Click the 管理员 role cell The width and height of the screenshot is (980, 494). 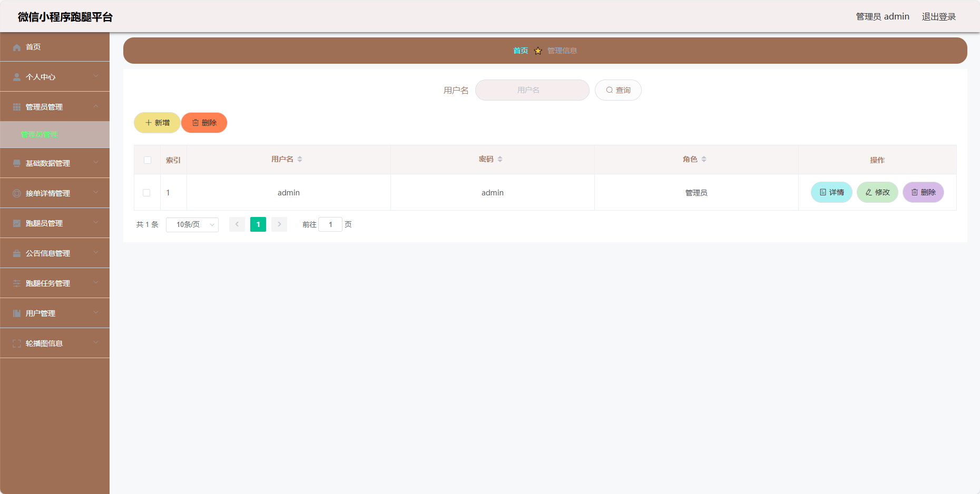tap(697, 193)
